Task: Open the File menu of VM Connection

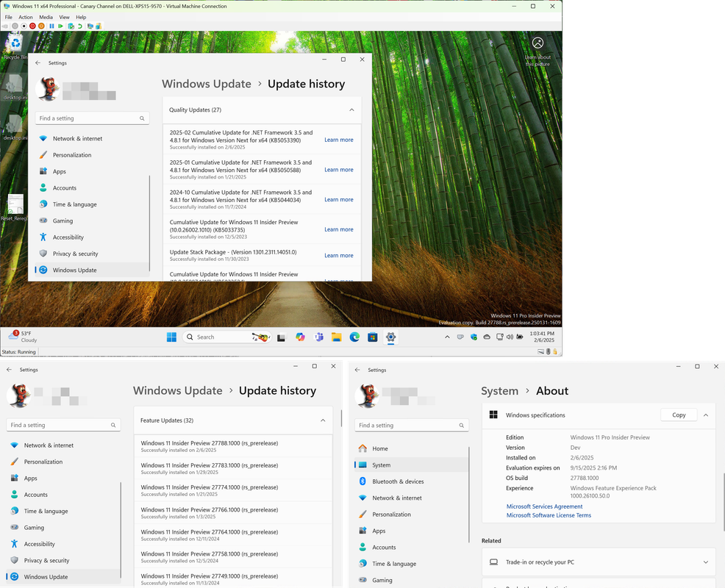Action: pos(9,17)
